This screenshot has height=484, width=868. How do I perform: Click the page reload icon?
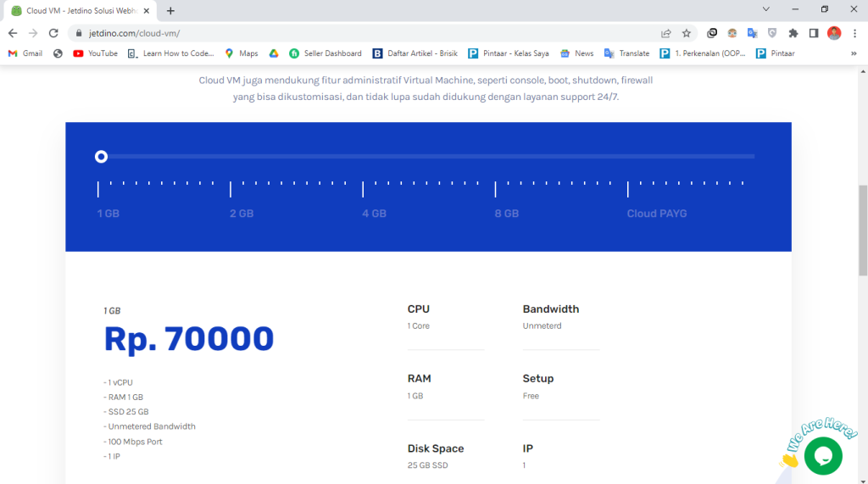point(53,33)
